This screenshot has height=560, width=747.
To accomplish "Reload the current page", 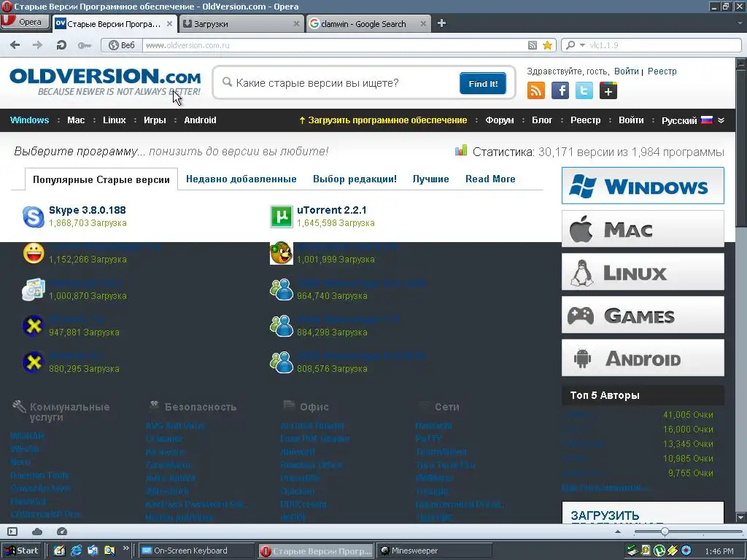I will coord(61,45).
